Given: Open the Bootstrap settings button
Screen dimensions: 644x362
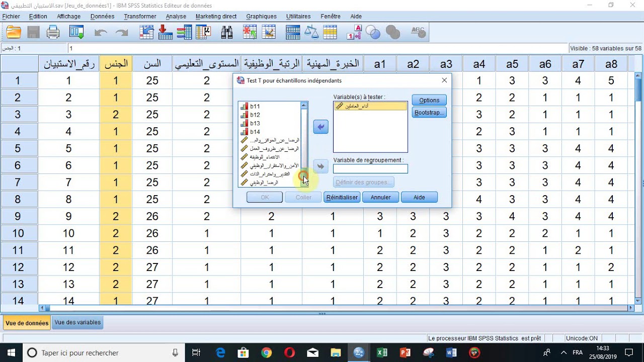Looking at the screenshot, I should 429,113.
